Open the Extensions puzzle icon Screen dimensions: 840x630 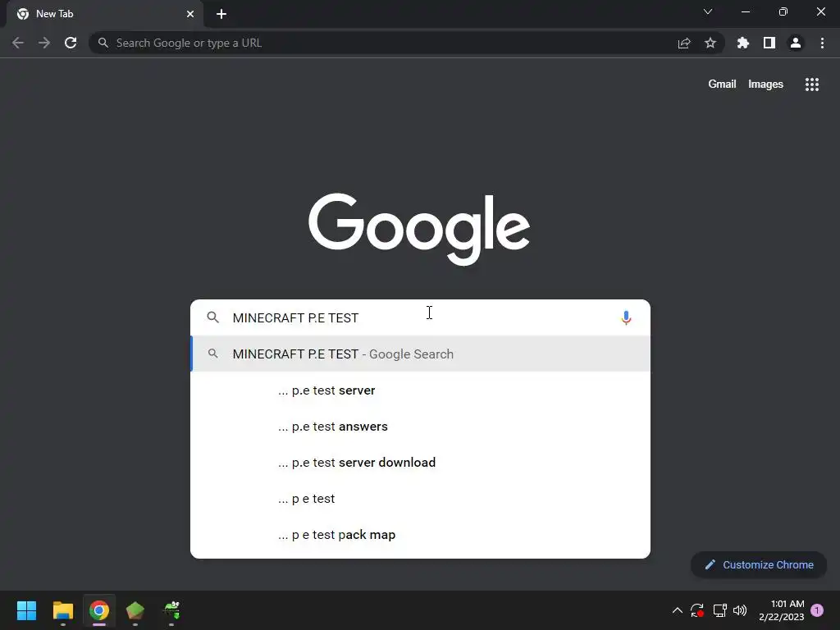743,43
